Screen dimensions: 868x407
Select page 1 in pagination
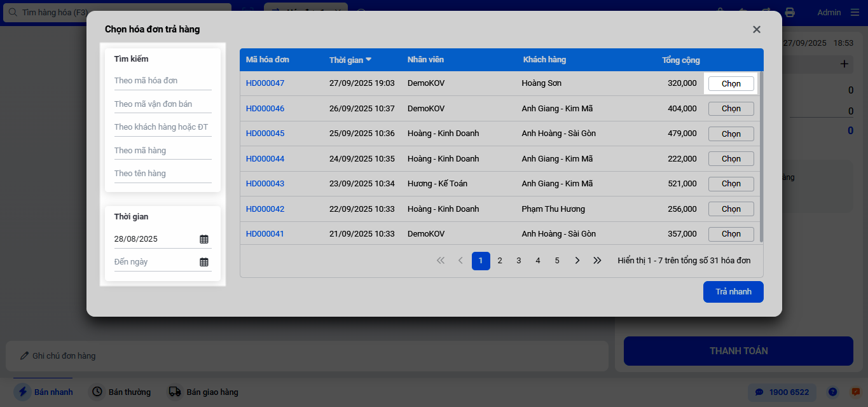coord(481,261)
